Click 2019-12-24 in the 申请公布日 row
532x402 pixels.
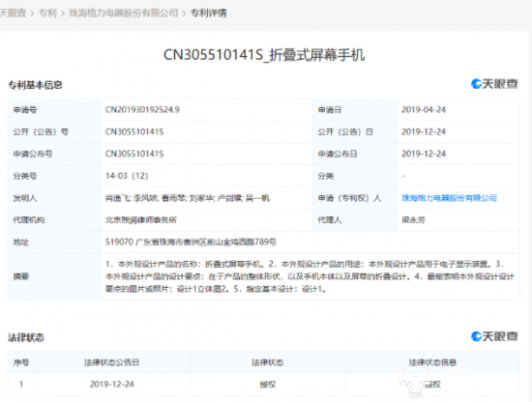pyautogui.click(x=424, y=154)
